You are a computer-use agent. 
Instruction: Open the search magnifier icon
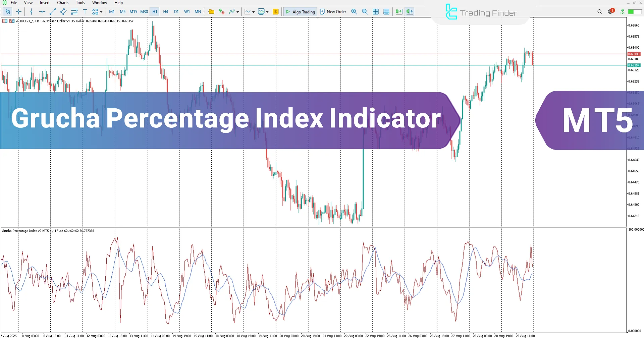[600, 12]
